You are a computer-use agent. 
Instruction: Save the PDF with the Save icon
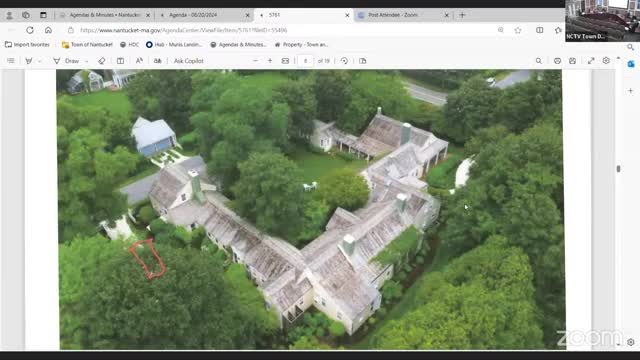point(572,61)
